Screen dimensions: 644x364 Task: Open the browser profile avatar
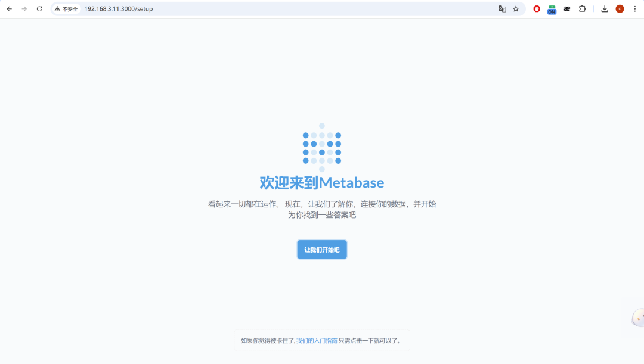(620, 8)
